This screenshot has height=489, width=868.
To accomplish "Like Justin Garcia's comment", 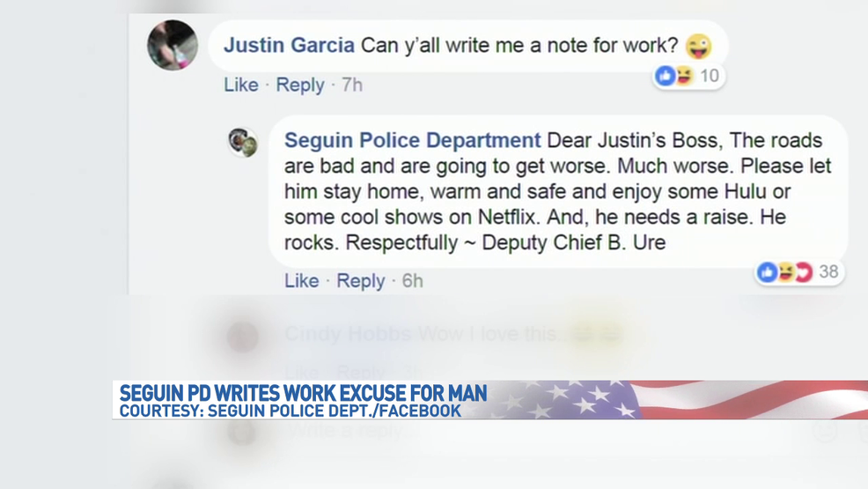I will (241, 85).
